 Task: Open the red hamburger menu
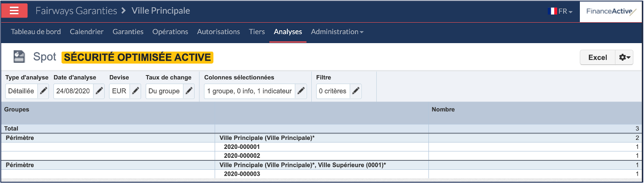[15, 11]
